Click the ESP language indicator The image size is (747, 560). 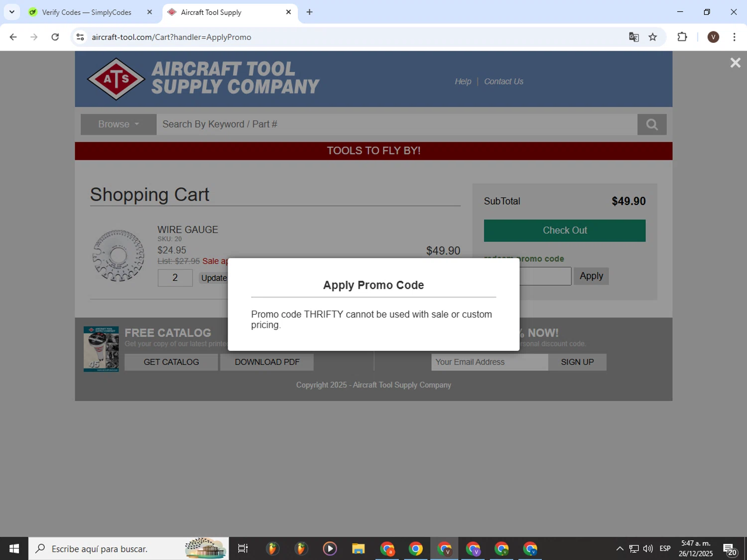point(665,549)
